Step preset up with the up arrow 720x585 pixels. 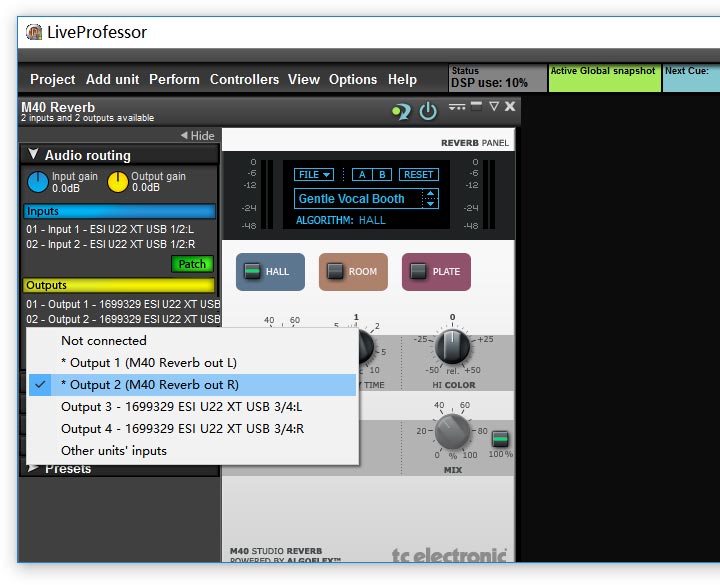tap(431, 194)
